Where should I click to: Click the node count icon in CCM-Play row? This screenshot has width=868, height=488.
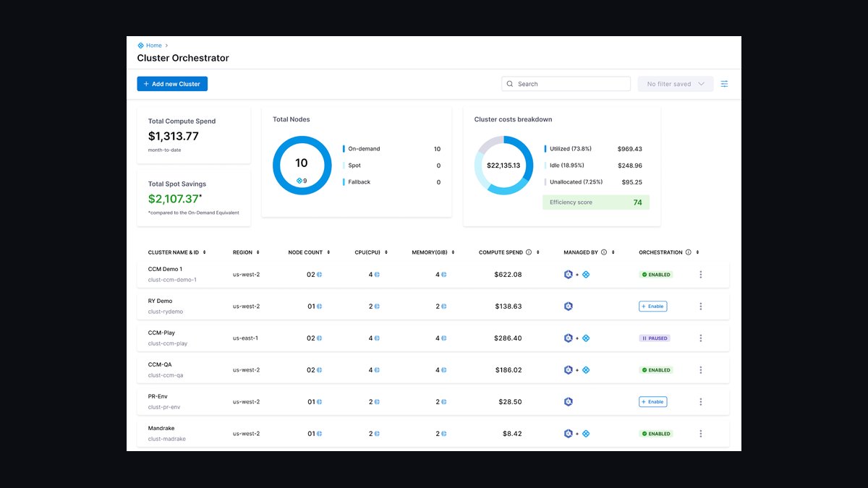(x=319, y=338)
